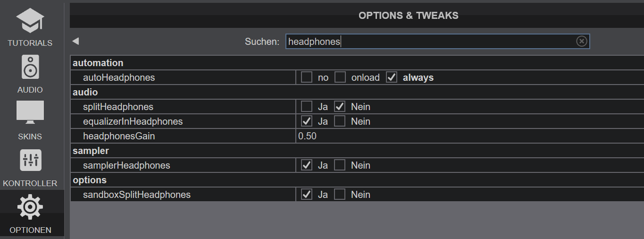The image size is (644, 239).
Task: Select the Optionen gear icon
Action: point(30,207)
